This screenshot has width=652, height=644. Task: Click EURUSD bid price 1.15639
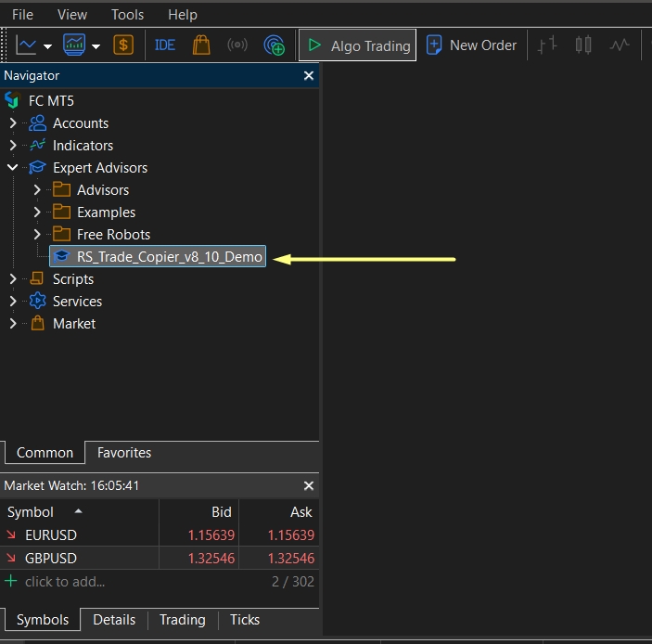click(x=211, y=535)
